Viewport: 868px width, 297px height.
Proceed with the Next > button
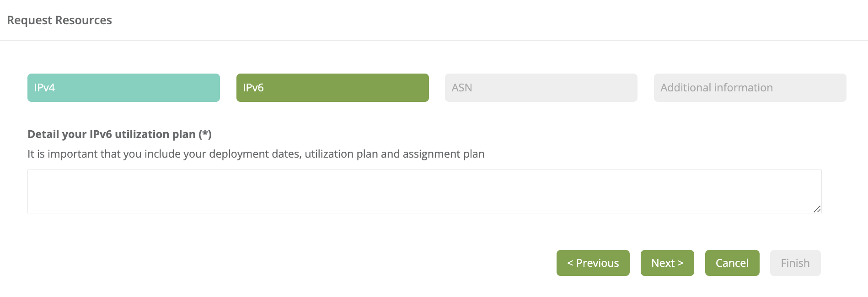coord(667,263)
